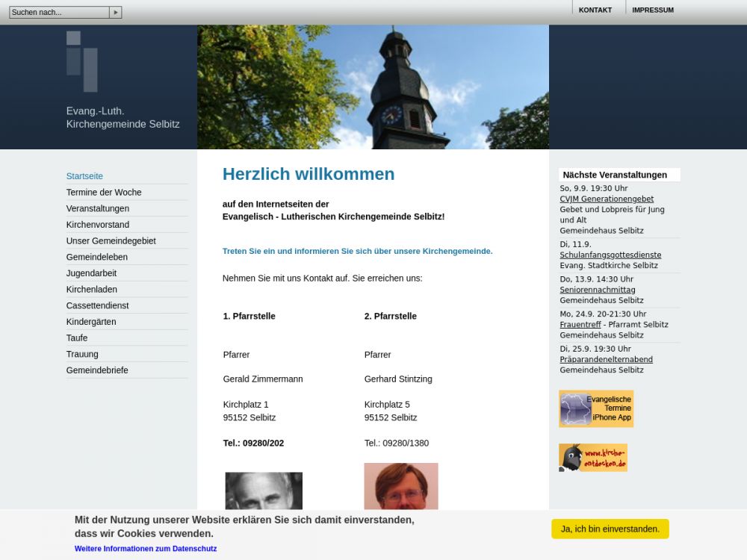The height and width of the screenshot is (560, 747).
Task: Open the Präparandenelternabend event link
Action: click(x=606, y=360)
